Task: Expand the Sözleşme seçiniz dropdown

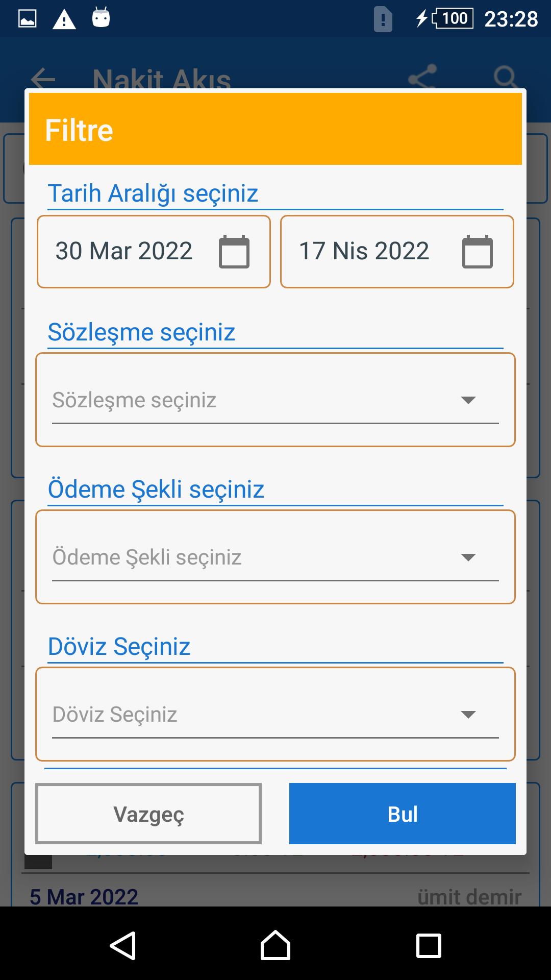Action: coord(275,400)
